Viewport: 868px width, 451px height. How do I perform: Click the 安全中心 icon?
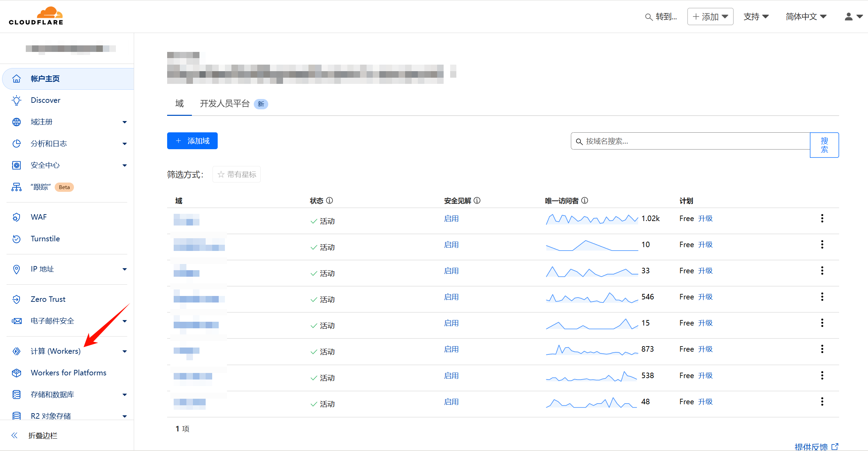coord(17,165)
